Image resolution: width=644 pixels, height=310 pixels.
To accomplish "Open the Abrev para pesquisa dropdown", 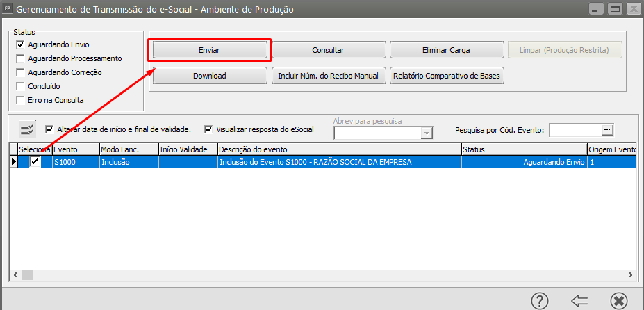I will (427, 133).
